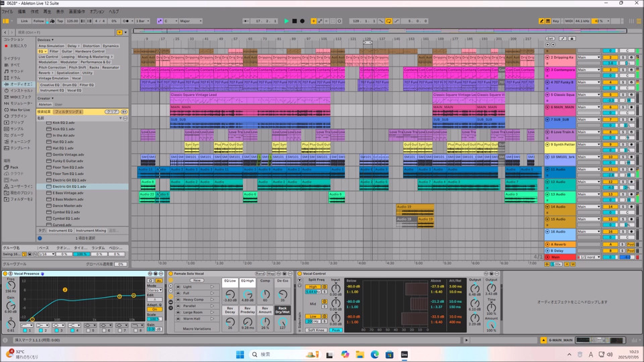The width and height of the screenshot is (644, 362).
Task: Click the Arrangement Record button
Action: (303, 21)
